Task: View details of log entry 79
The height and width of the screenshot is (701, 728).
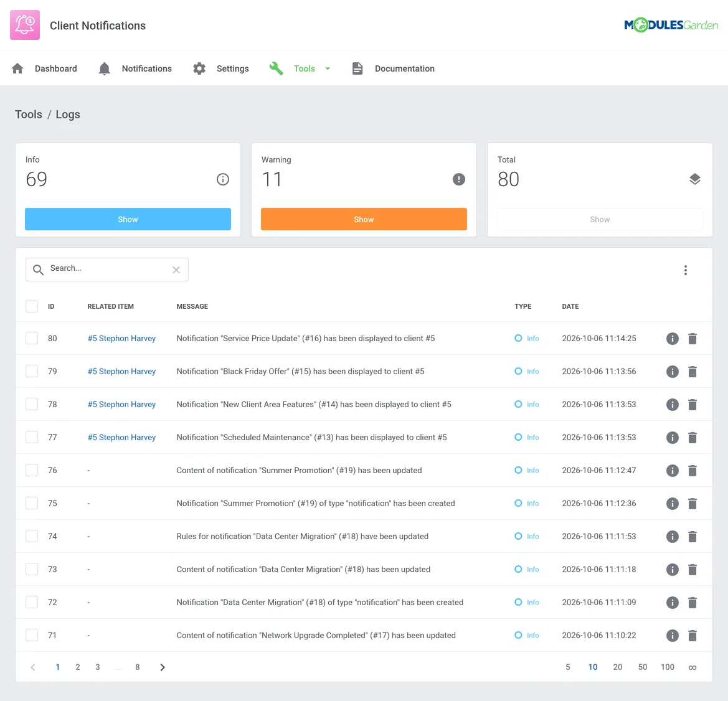Action: pyautogui.click(x=673, y=372)
